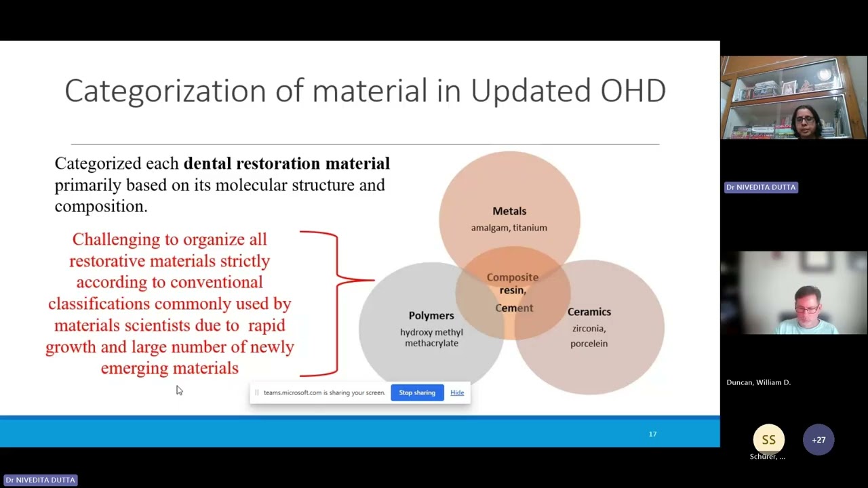This screenshot has height=488, width=868.
Task: Click 'amalgam, titanium' text
Action: 509,228
